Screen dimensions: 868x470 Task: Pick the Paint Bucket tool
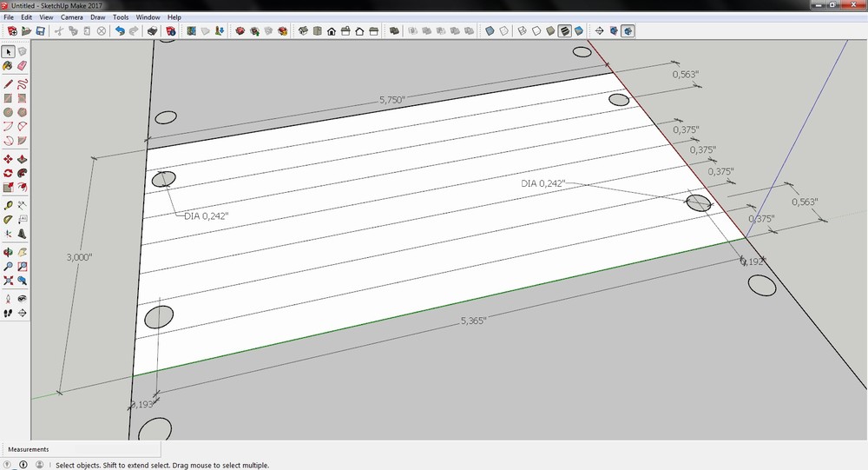tap(9, 65)
